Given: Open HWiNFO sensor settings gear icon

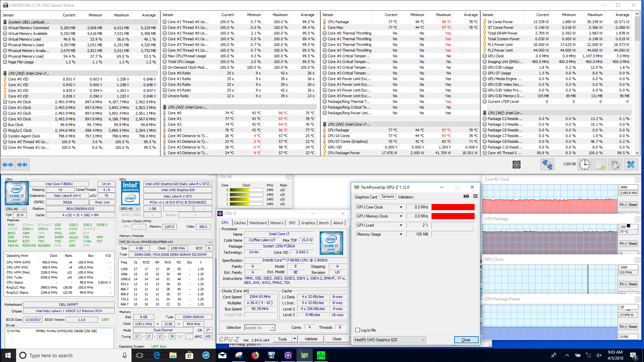Looking at the screenshot, I should coord(615,165).
